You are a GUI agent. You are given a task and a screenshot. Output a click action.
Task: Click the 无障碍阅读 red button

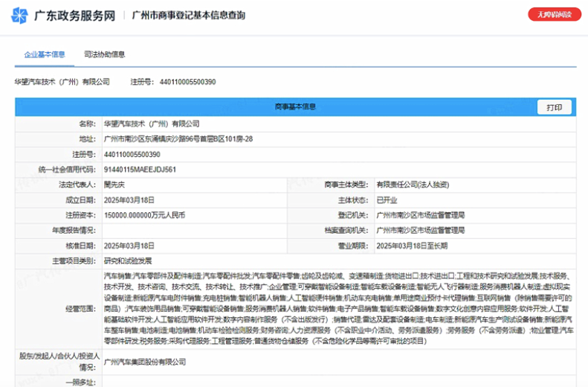coord(554,14)
